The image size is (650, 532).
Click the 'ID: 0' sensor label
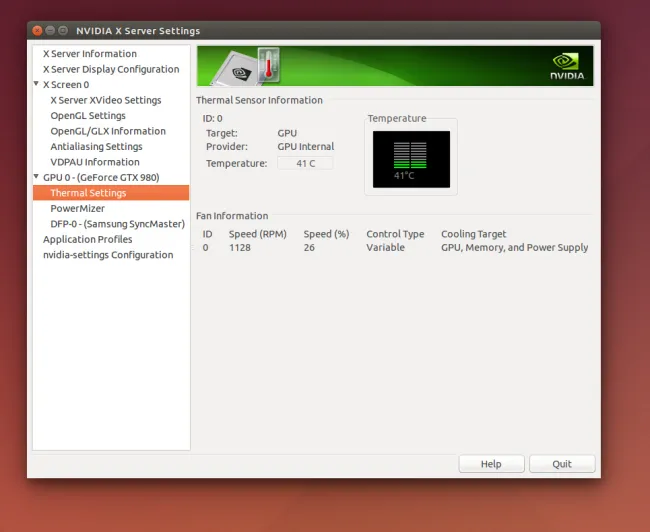click(x=212, y=119)
